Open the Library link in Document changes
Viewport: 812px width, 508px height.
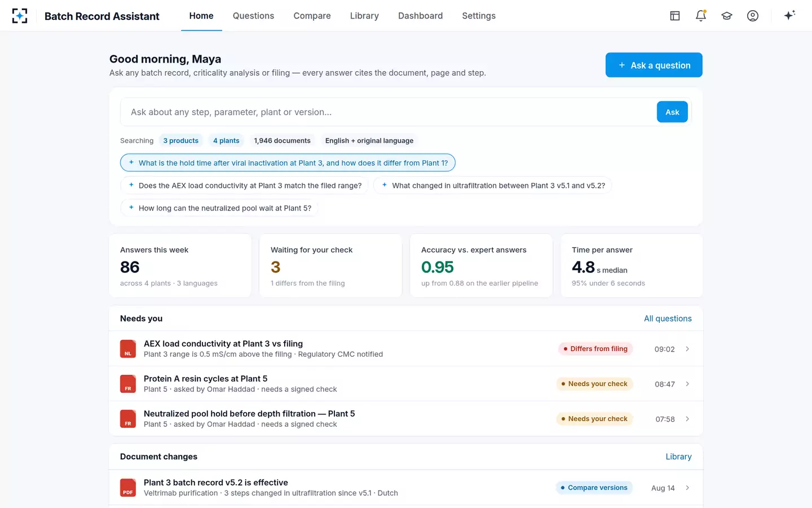click(x=678, y=457)
